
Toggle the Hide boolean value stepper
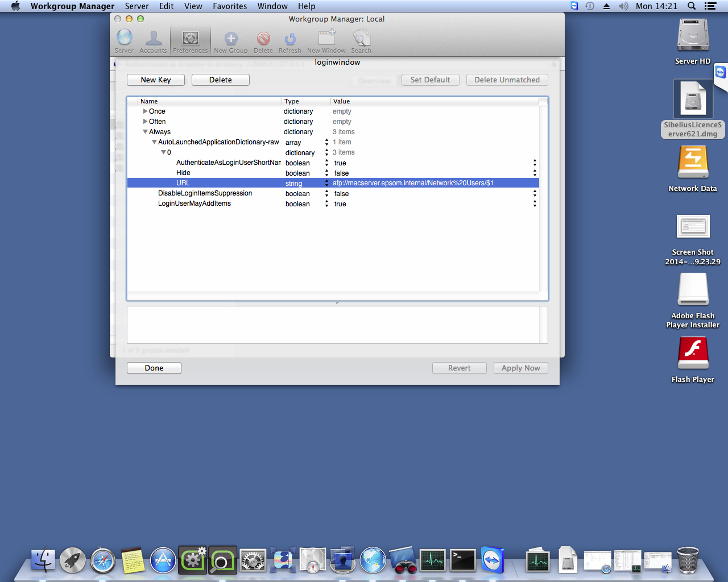click(x=535, y=173)
